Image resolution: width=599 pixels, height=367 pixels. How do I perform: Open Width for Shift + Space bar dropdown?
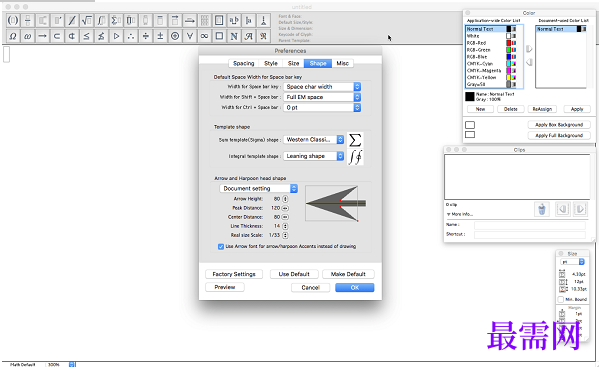[322, 97]
